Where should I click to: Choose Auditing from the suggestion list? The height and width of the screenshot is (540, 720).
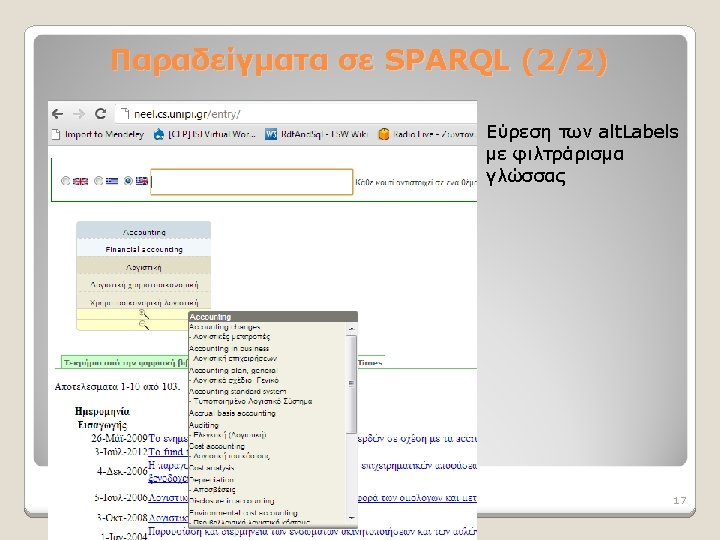pos(204,425)
